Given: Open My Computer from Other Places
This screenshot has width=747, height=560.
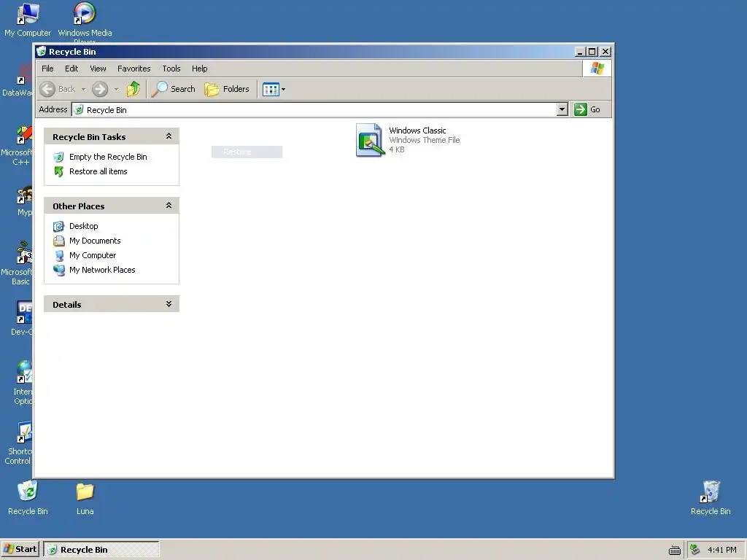Looking at the screenshot, I should point(93,255).
